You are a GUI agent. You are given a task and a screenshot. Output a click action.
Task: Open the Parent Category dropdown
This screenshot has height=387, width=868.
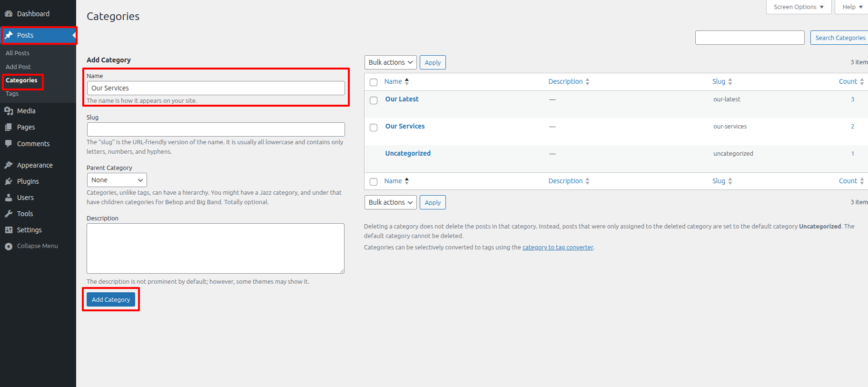click(x=117, y=180)
